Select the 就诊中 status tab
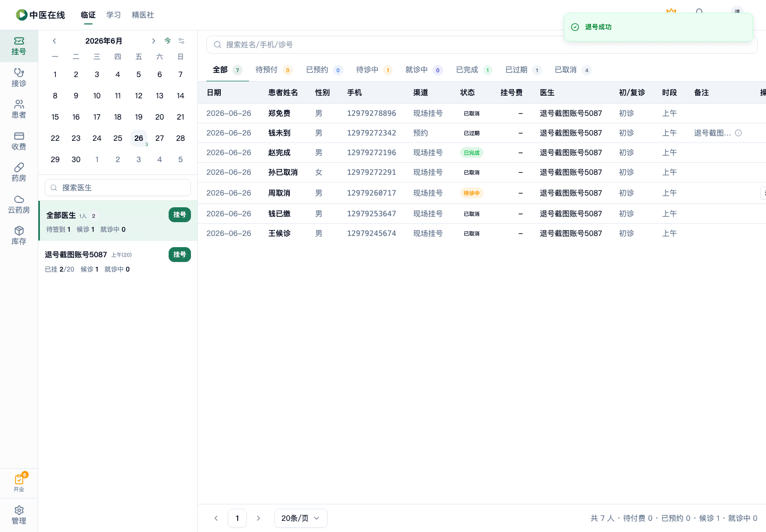Viewport: 766px width, 532px height. (x=424, y=70)
